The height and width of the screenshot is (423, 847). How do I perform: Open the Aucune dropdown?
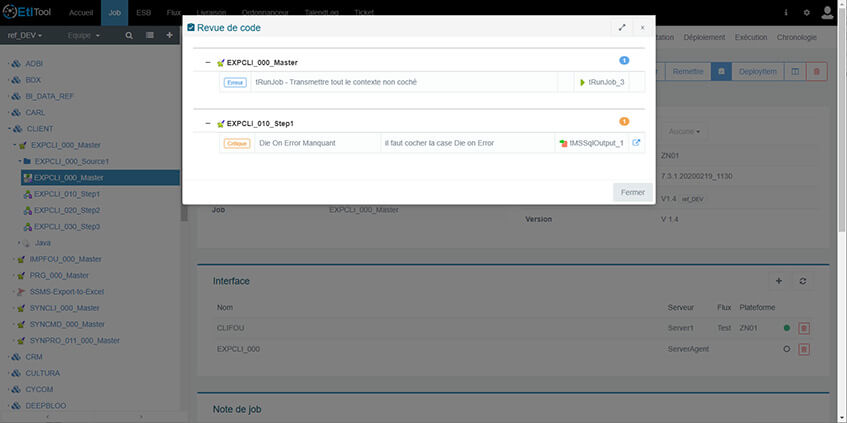(684, 132)
